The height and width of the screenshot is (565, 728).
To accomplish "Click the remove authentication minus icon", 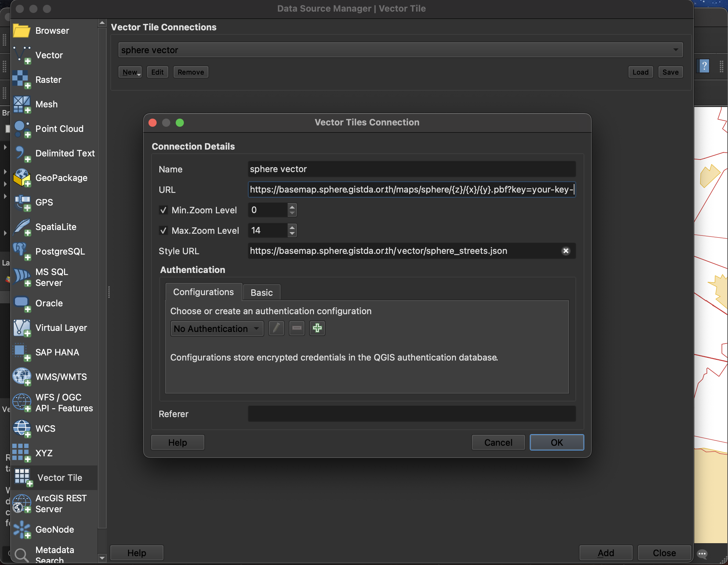I will (x=297, y=328).
